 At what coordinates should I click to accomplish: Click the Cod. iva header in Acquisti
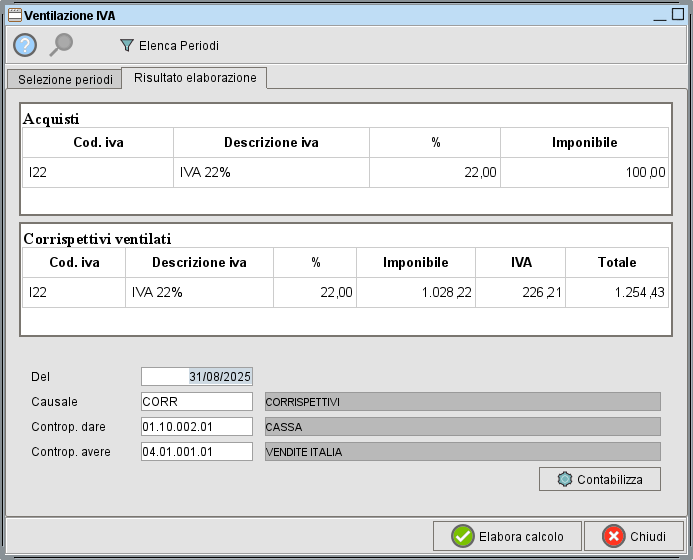tap(98, 142)
